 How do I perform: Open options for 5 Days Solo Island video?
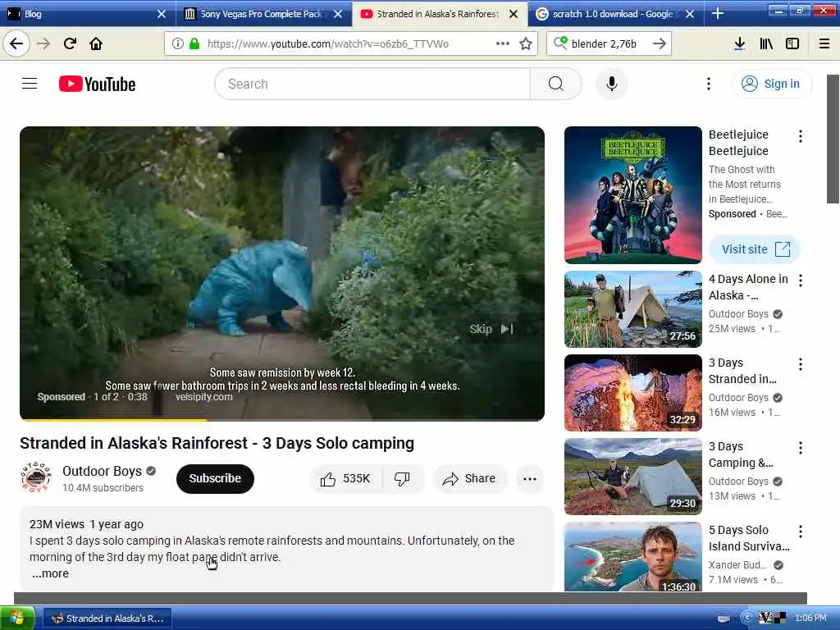tap(801, 532)
